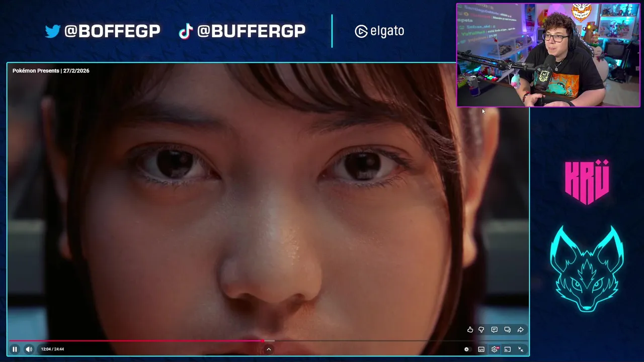
Task: Open the comments panel icon
Action: coord(494,330)
